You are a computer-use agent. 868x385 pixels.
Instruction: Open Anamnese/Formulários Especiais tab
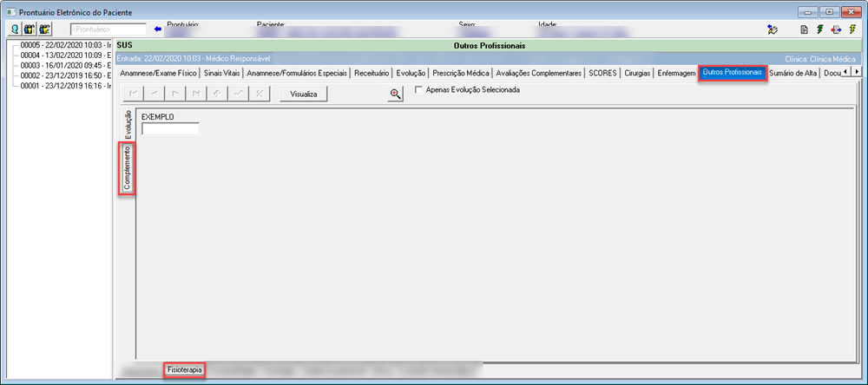coord(297,73)
